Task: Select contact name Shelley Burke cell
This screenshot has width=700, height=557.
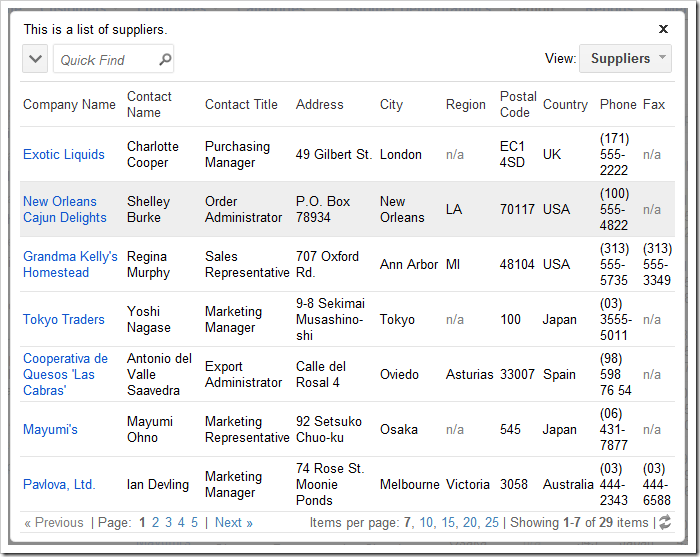Action: point(148,209)
